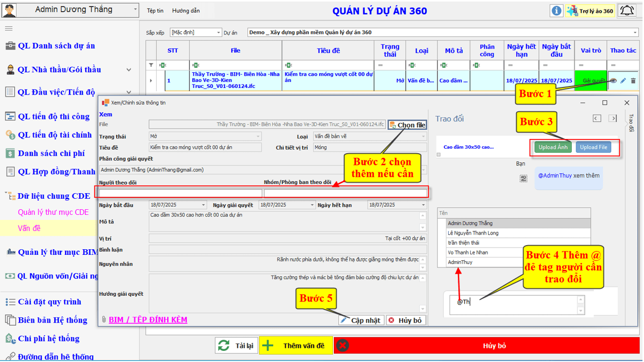Click the Người theo dõi input field
Viewport: 644px width, 362px height.
(181, 193)
